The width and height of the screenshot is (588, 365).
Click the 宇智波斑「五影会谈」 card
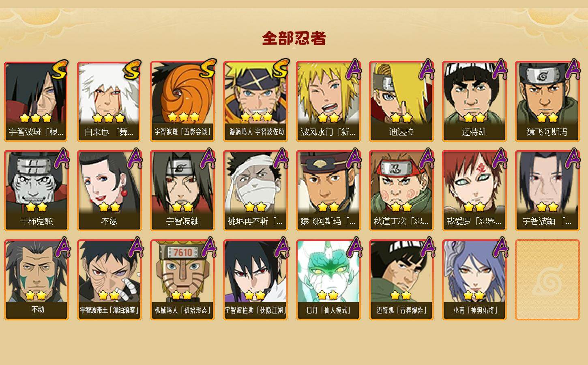[x=182, y=101]
